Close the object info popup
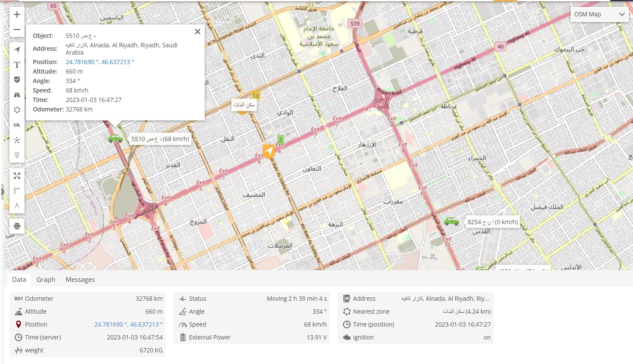The width and height of the screenshot is (633, 364). (198, 31)
